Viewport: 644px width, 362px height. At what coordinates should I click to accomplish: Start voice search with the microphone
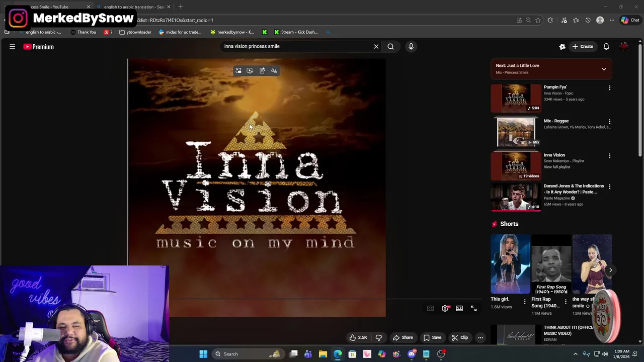click(x=411, y=46)
